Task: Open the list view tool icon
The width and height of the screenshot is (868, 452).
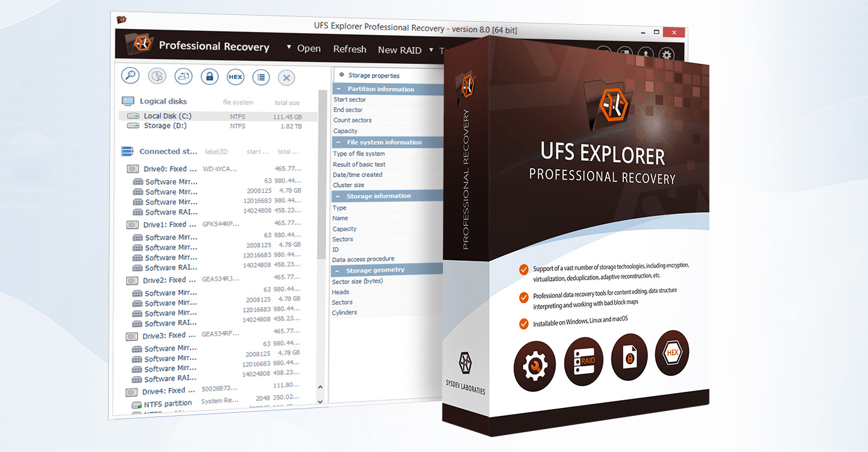Action: point(261,77)
